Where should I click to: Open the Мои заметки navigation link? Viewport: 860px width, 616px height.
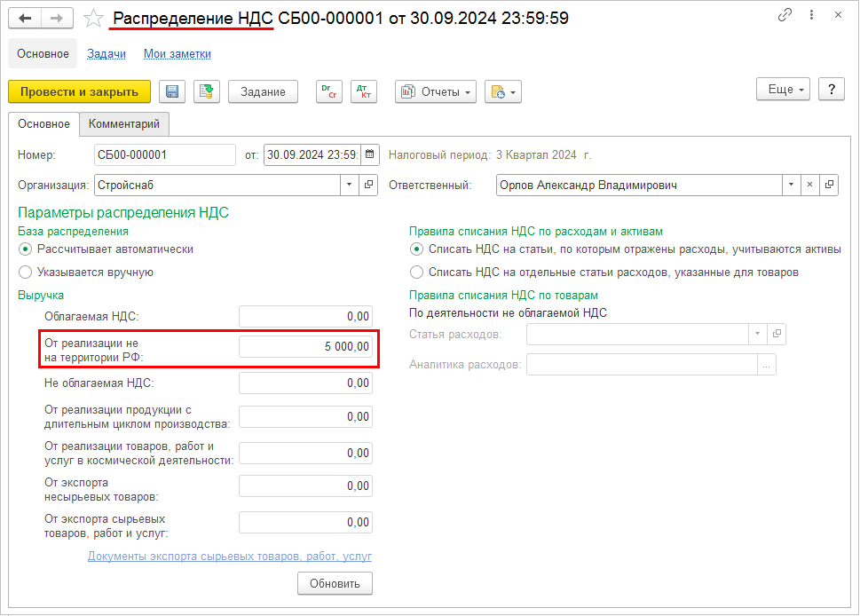click(x=178, y=54)
